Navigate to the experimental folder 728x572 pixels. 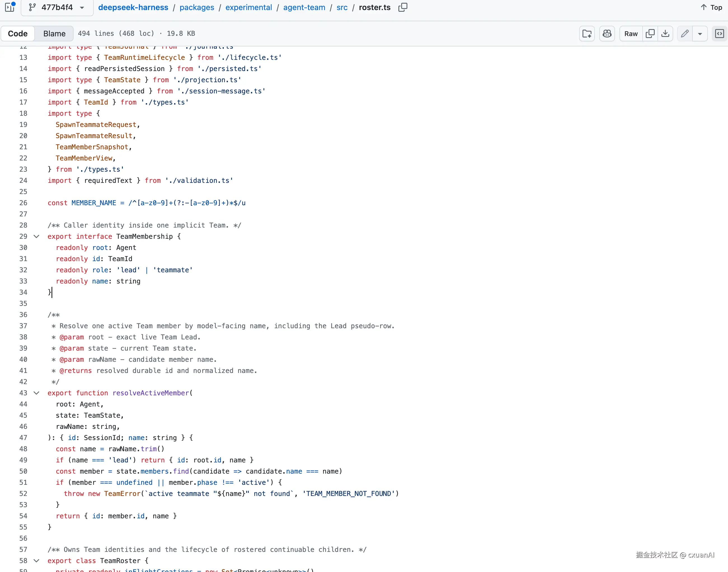pyautogui.click(x=249, y=7)
